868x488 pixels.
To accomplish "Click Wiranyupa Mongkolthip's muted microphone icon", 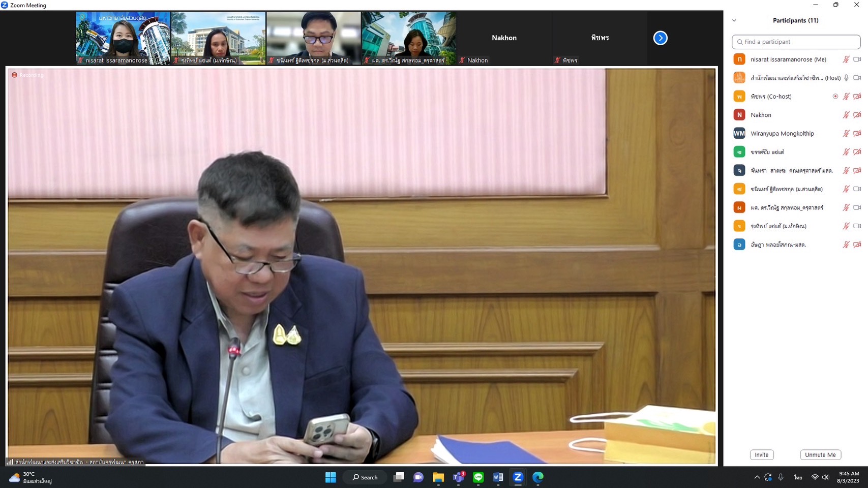I will pos(846,134).
